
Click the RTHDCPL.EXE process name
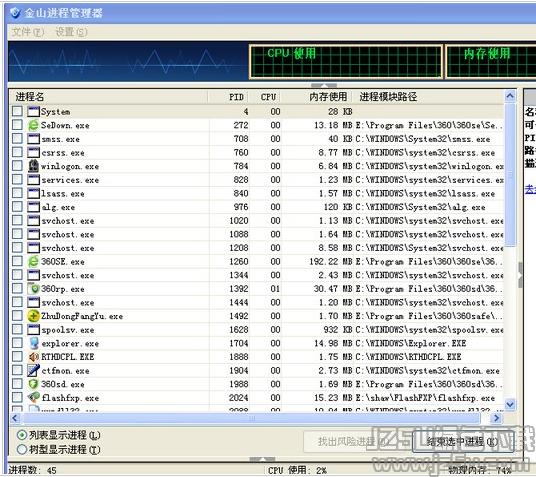[x=67, y=357]
